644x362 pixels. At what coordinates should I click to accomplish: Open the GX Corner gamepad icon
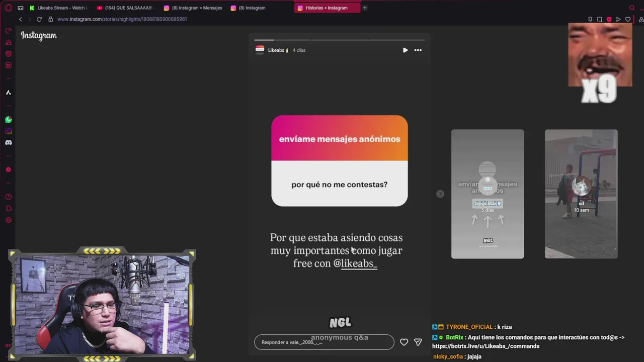(21, 8)
